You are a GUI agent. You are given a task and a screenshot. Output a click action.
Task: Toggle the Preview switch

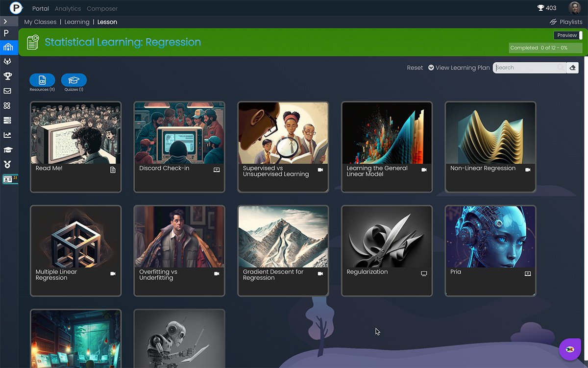(x=568, y=35)
